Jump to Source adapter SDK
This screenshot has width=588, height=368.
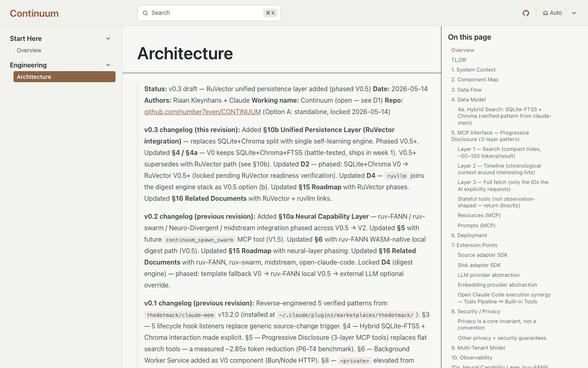(483, 255)
